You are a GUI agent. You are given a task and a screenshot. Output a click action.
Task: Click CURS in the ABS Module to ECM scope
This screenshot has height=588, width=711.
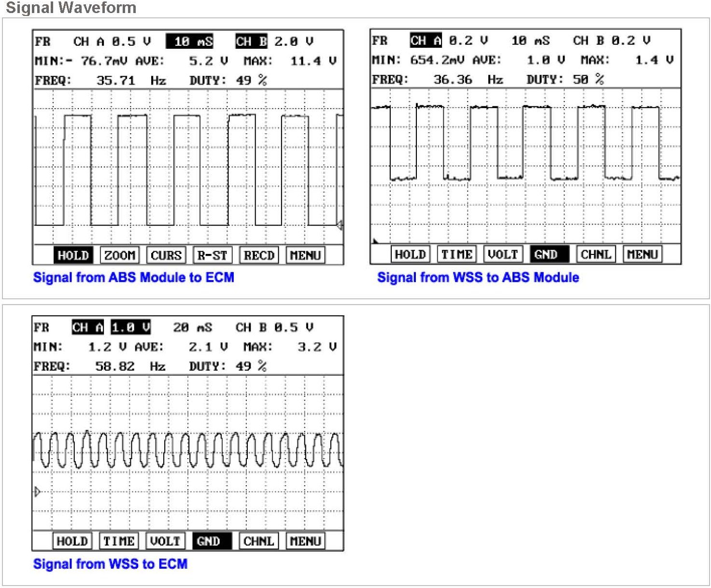point(166,255)
